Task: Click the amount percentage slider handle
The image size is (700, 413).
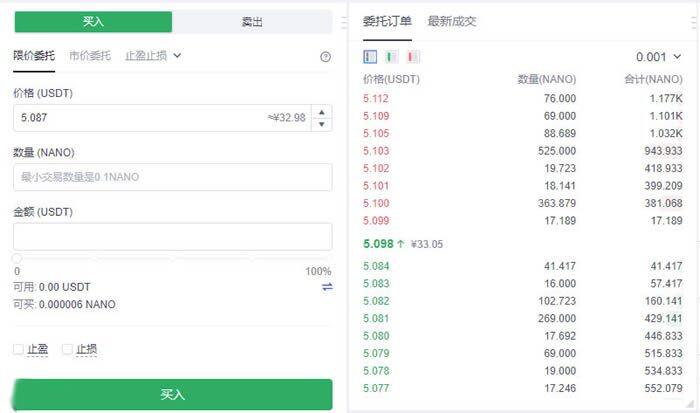Action: click(x=17, y=259)
